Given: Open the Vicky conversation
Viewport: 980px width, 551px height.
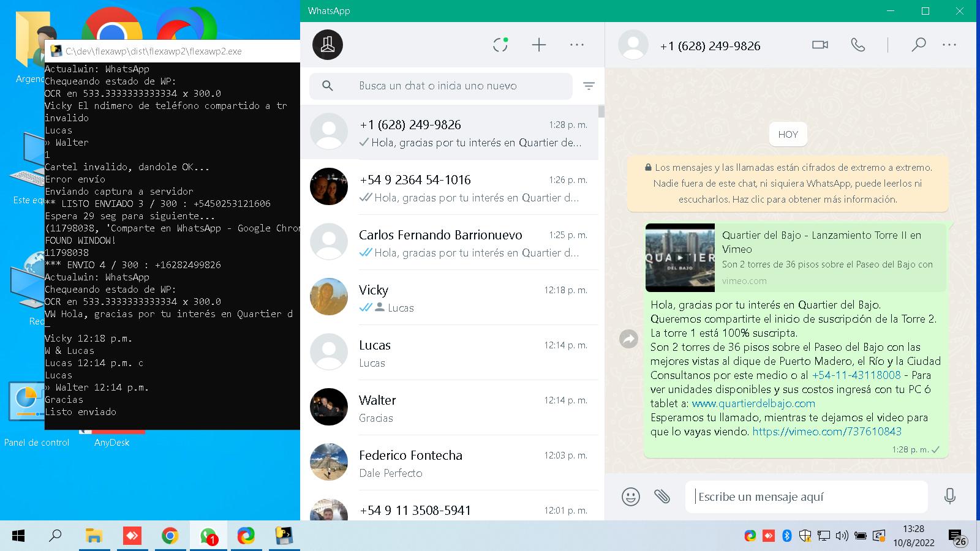Looking at the screenshot, I should tap(449, 298).
